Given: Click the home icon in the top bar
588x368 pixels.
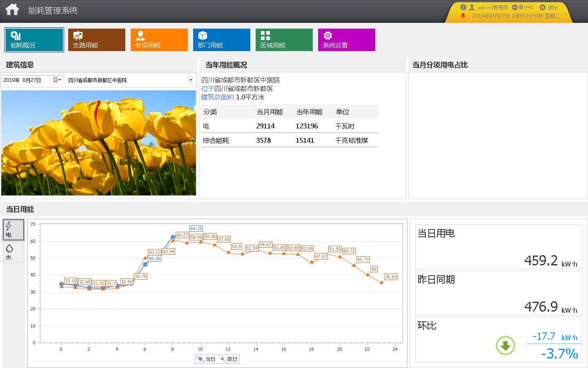Looking at the screenshot, I should tap(12, 9).
